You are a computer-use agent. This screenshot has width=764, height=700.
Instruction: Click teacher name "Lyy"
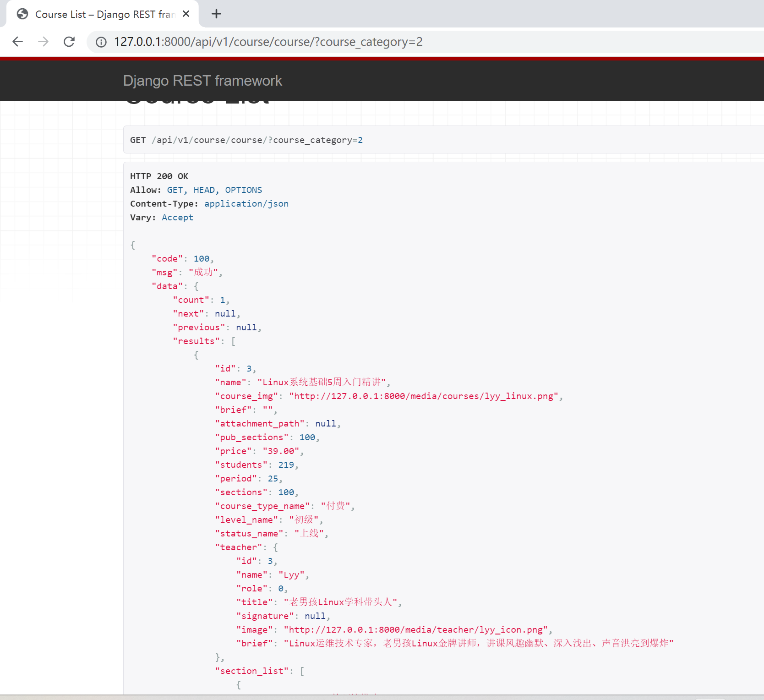click(x=292, y=574)
